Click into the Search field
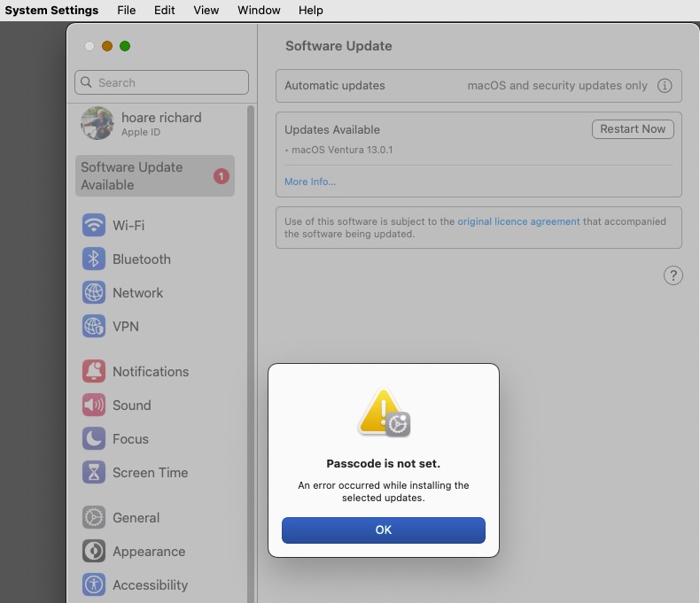Image resolution: width=700 pixels, height=603 pixels. click(x=161, y=82)
